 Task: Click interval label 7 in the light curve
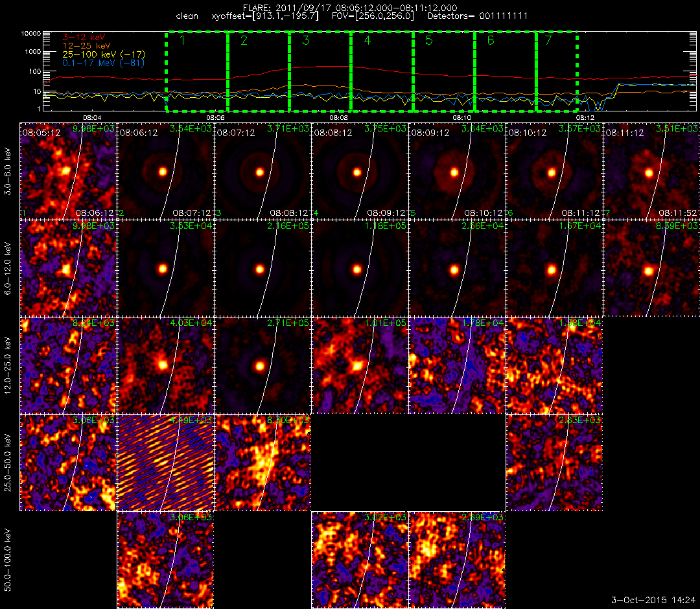pyautogui.click(x=548, y=41)
